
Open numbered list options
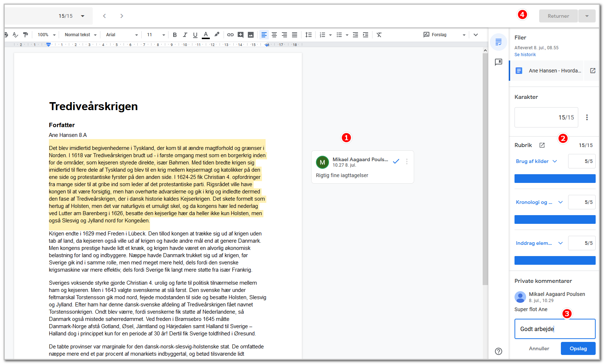[x=330, y=35]
